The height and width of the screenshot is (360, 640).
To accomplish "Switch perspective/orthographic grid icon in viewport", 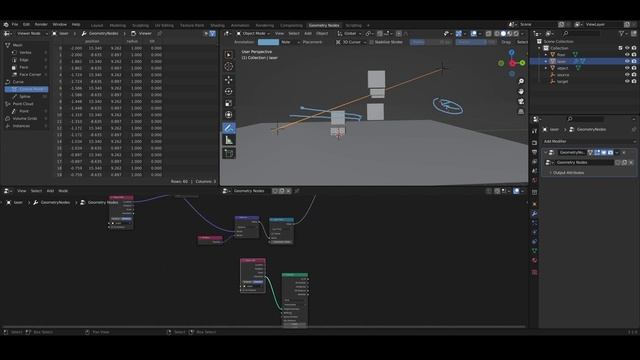I will point(521,111).
